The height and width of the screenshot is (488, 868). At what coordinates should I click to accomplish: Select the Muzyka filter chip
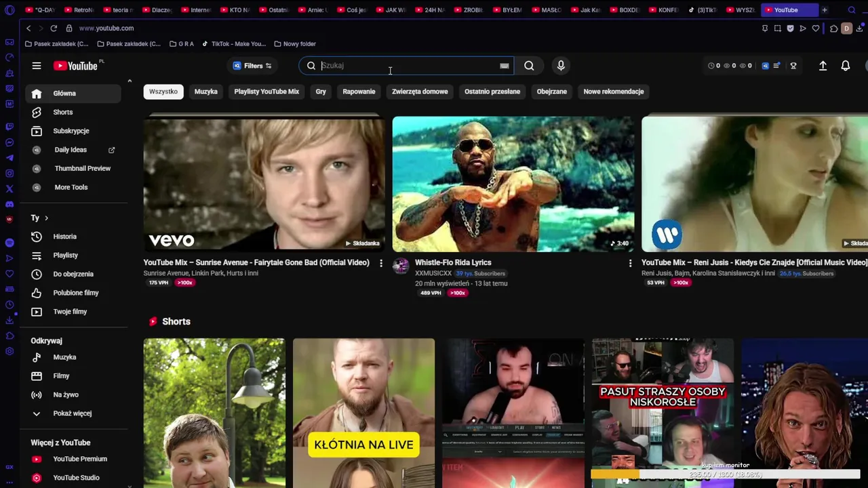tap(206, 91)
